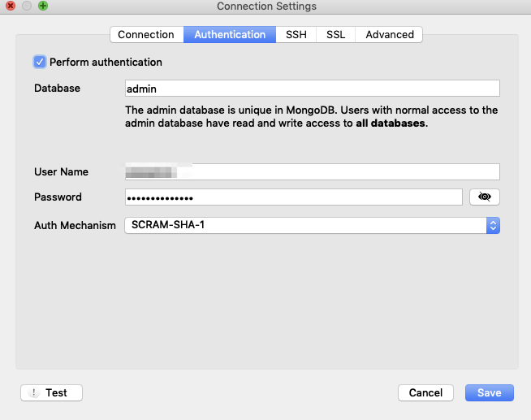This screenshot has width=531, height=420.
Task: Toggle the Perform authentication checkbox
Action: [40, 62]
